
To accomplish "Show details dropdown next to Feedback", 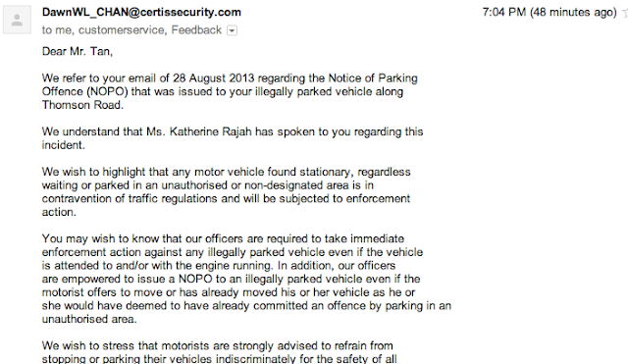I will [x=232, y=30].
